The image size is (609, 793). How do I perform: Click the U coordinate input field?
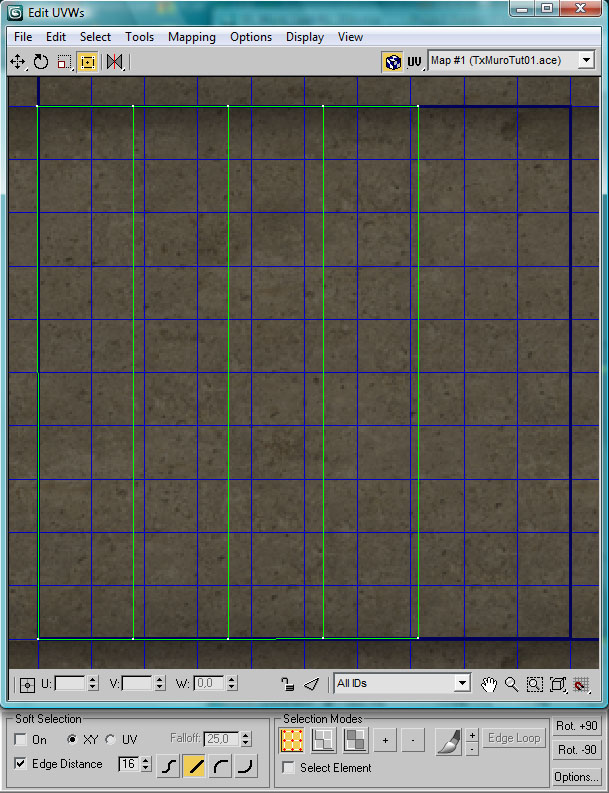pos(70,684)
